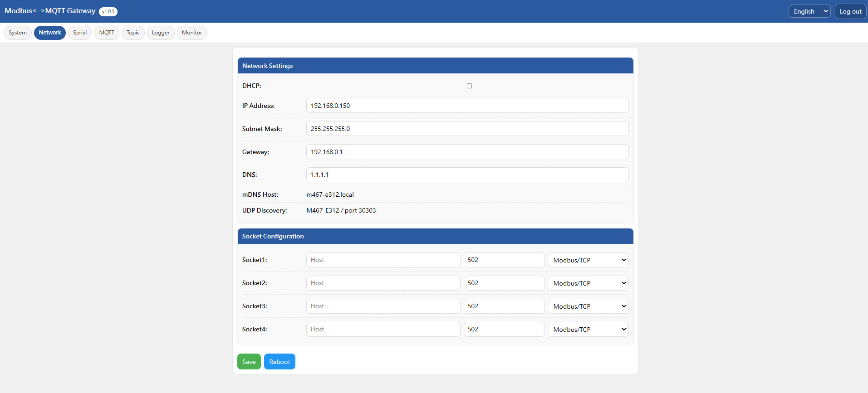The image size is (868, 393).
Task: Open Socket3 Modbus/TCP protocol selector
Action: 588,306
